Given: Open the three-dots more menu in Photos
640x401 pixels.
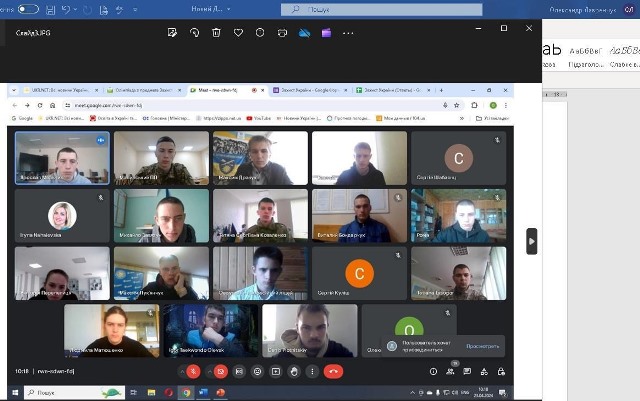Looking at the screenshot, I should coord(348,32).
